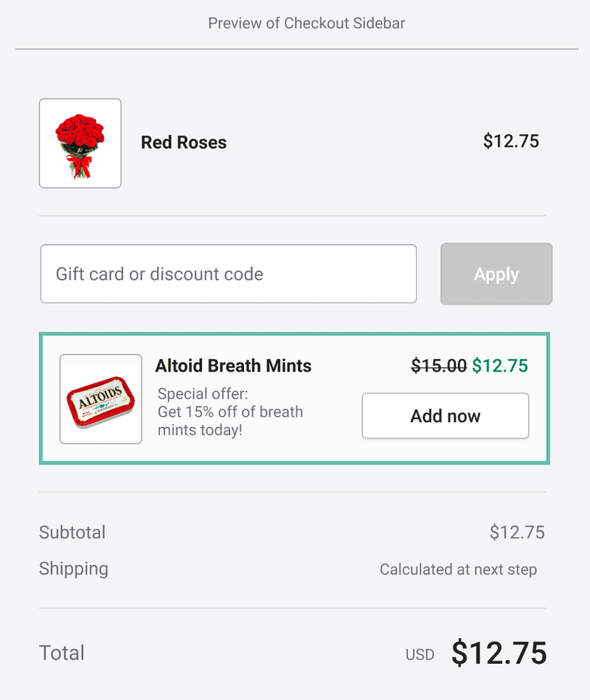Click the Subtotal amount value

[x=517, y=533]
